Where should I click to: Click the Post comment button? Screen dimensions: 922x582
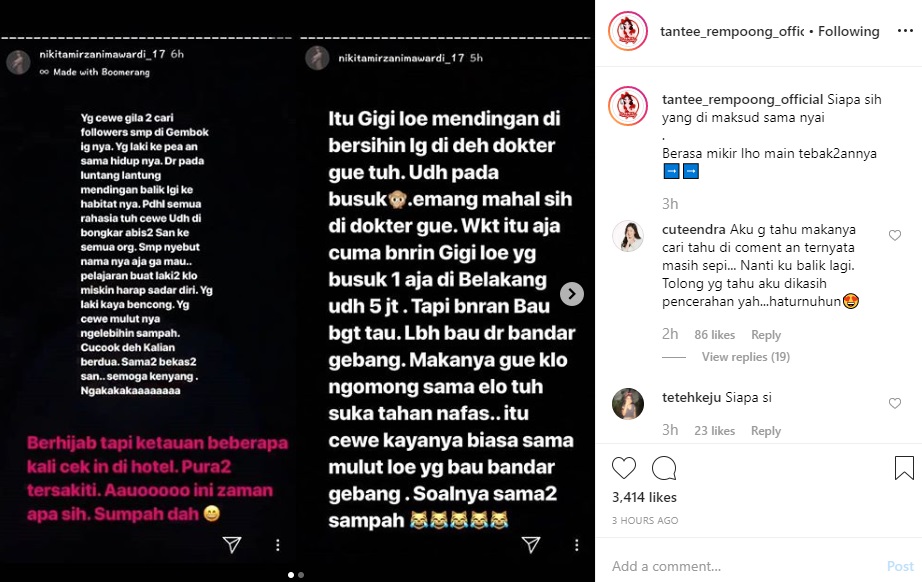tap(900, 566)
